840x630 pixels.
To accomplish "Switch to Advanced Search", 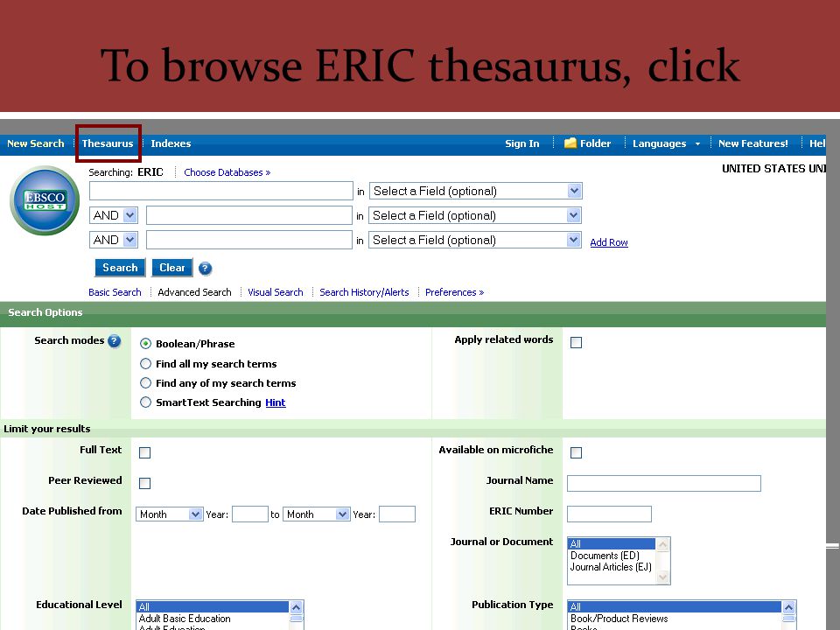I will point(194,292).
